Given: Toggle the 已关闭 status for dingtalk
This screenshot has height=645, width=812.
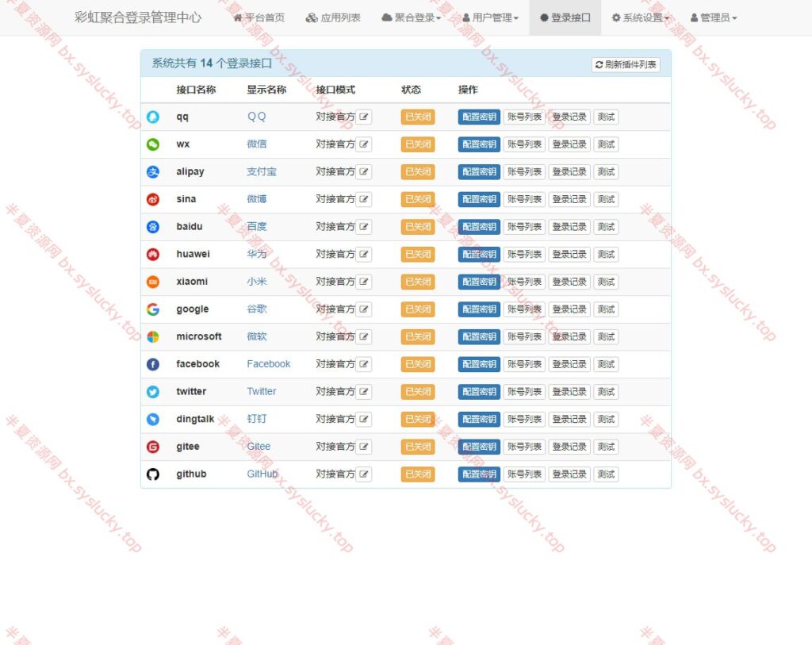Looking at the screenshot, I should pos(418,419).
